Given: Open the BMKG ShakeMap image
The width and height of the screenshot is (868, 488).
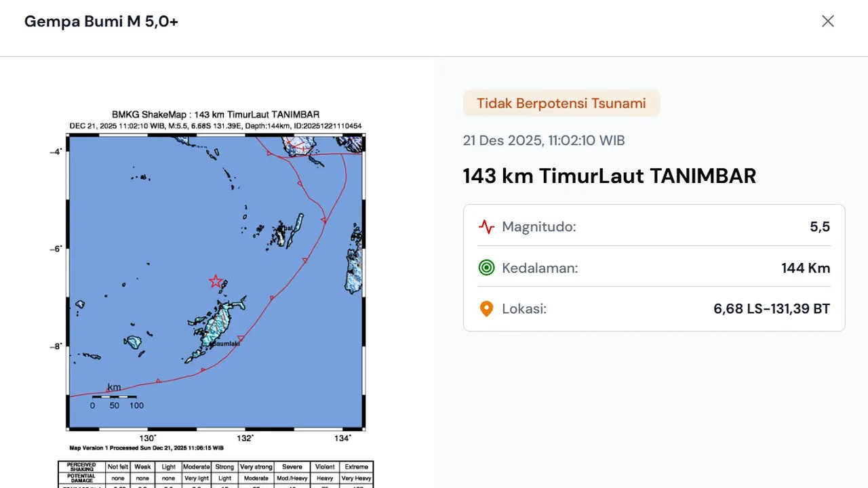Looking at the screenshot, I should pyautogui.click(x=216, y=298).
